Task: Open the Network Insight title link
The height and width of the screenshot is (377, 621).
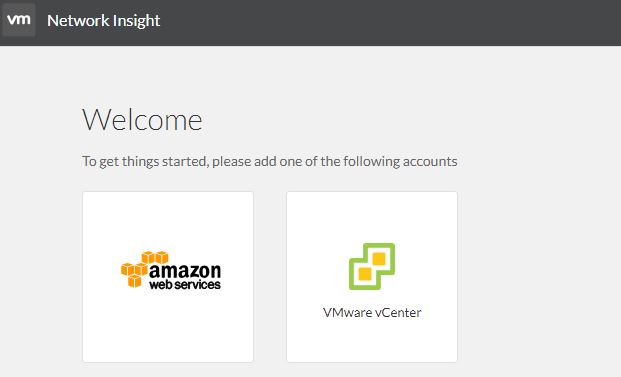Action: click(103, 21)
